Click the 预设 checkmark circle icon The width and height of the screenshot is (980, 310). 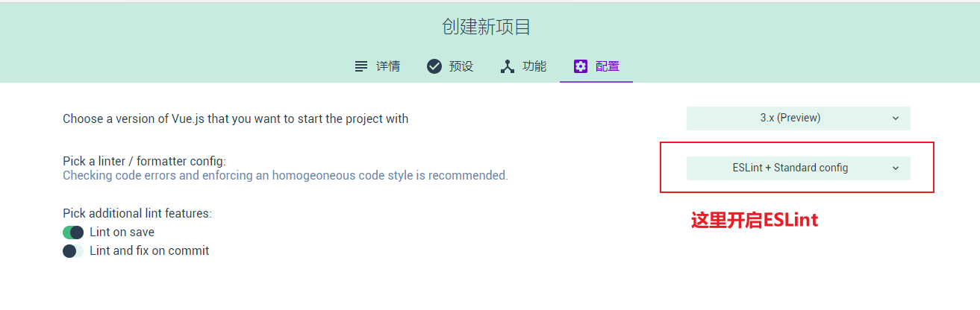coord(434,66)
